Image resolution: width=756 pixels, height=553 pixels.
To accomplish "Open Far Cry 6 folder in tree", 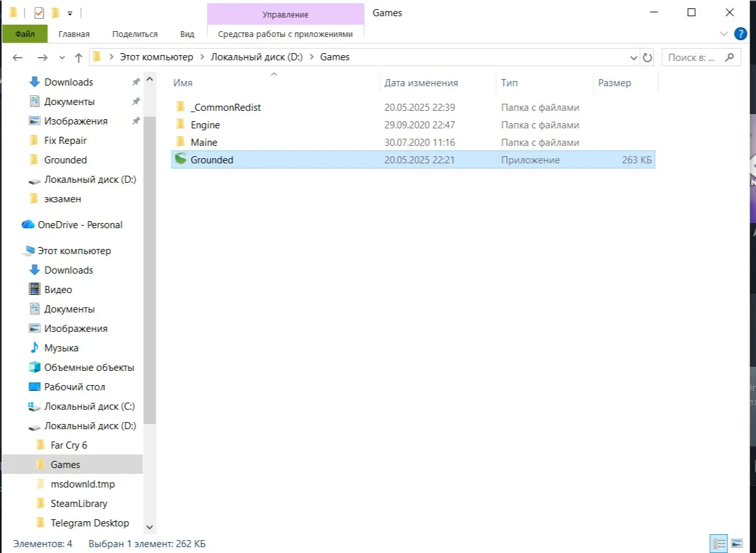I will (69, 445).
